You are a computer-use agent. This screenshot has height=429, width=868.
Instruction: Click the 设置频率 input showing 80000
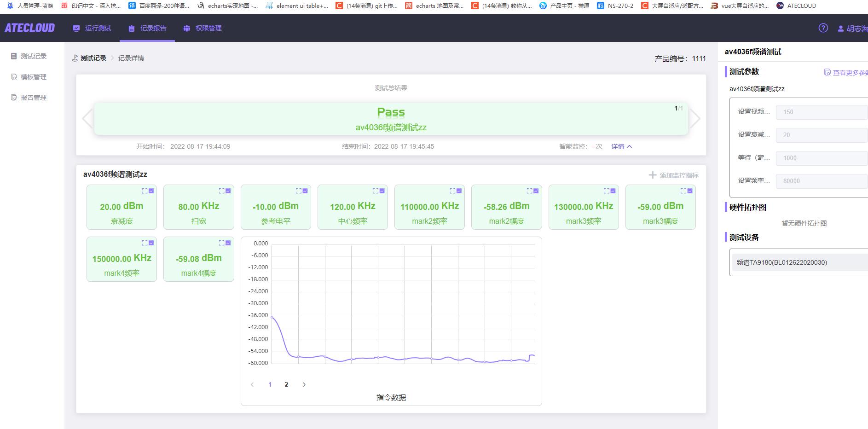(x=821, y=181)
